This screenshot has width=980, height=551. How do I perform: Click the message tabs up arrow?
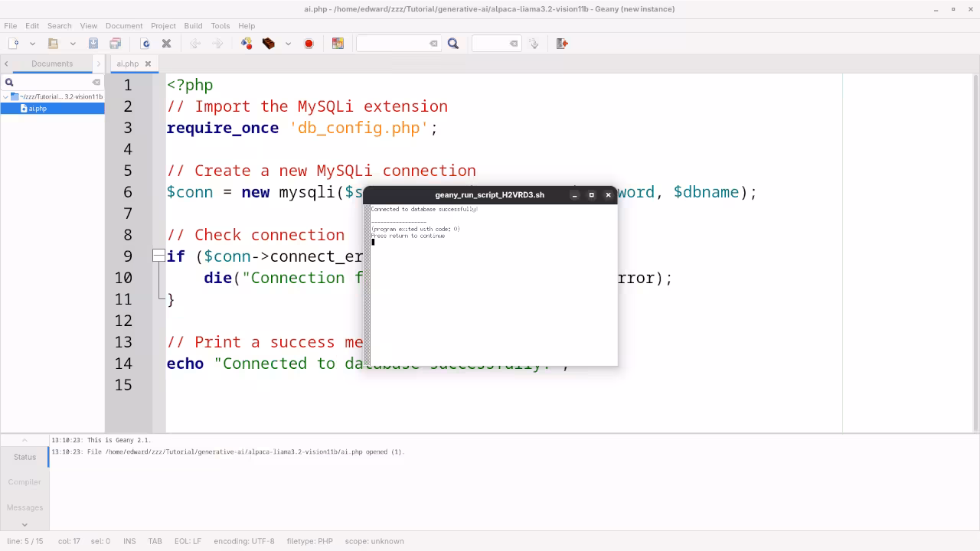[24, 440]
